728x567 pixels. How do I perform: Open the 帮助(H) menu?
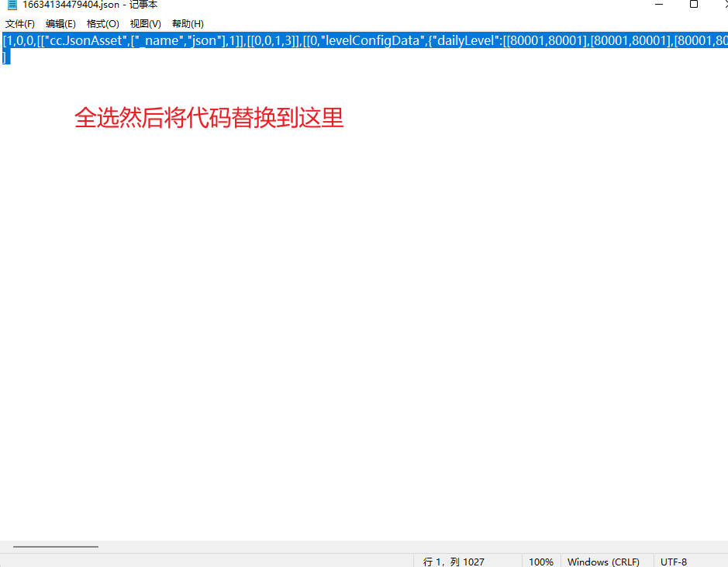pyautogui.click(x=188, y=24)
